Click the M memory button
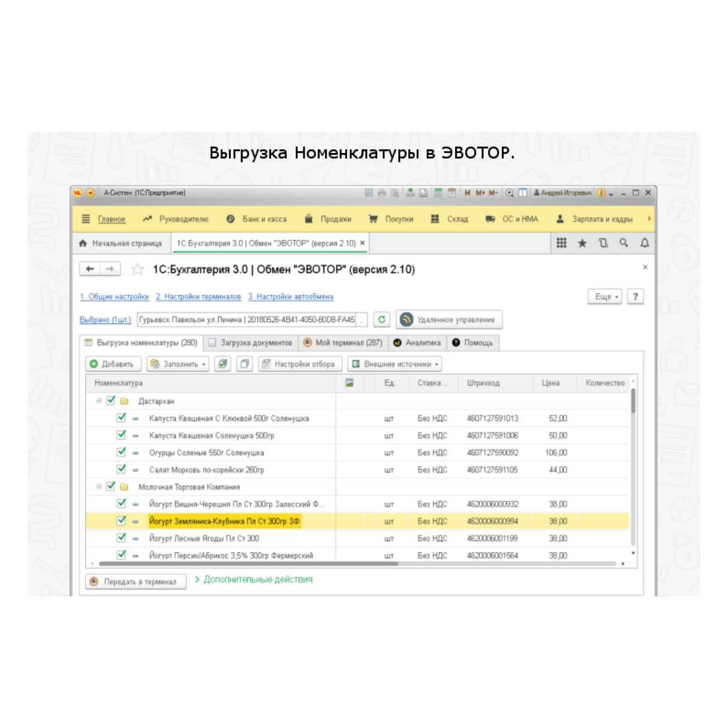728x728 pixels. [467, 193]
